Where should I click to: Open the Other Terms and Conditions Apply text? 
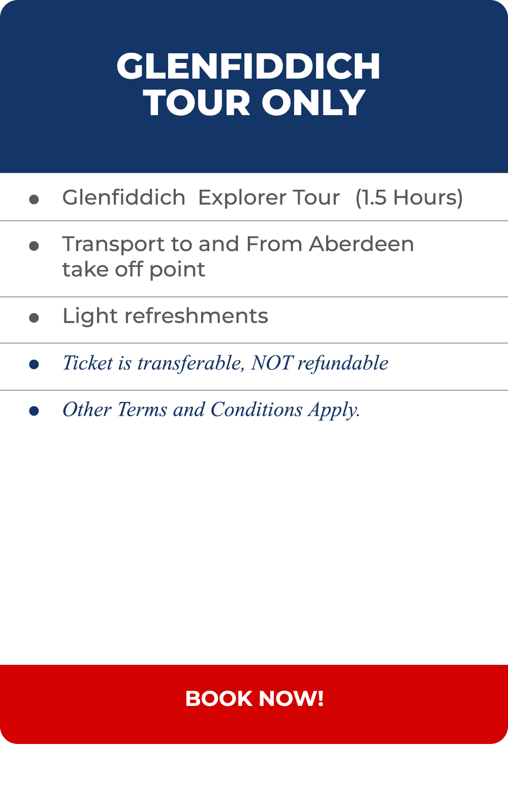[x=211, y=410]
